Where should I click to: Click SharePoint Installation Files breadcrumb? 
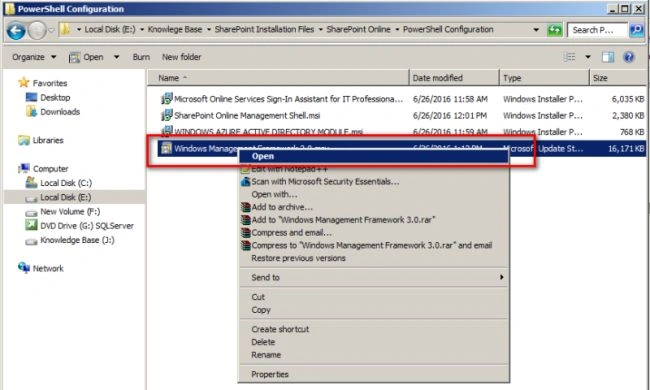(264, 29)
